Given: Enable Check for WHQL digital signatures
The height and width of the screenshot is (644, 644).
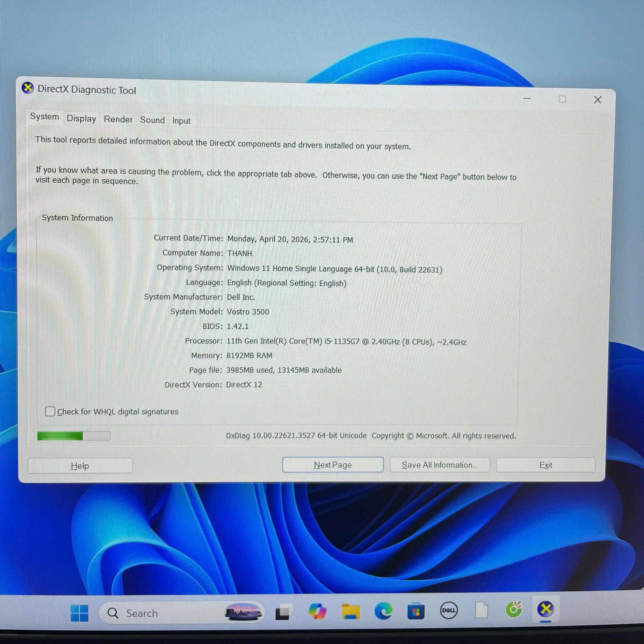Looking at the screenshot, I should point(50,411).
